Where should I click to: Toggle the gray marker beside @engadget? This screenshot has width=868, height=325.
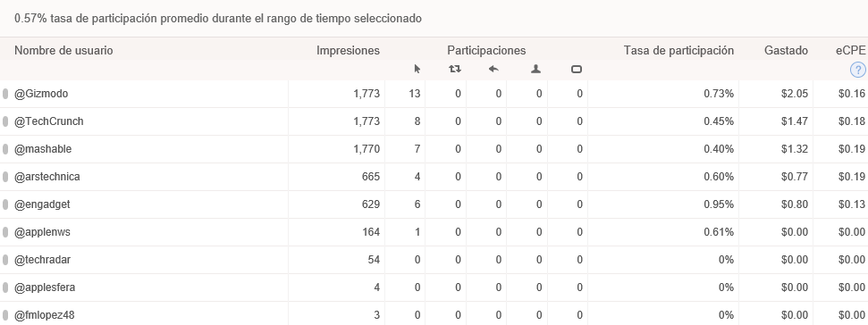tap(5, 204)
